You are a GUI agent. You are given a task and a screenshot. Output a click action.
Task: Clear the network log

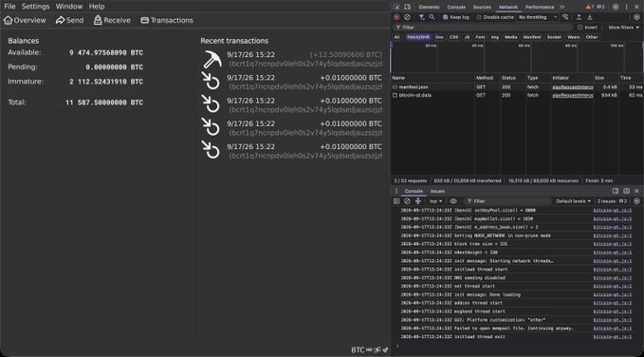pyautogui.click(x=407, y=17)
